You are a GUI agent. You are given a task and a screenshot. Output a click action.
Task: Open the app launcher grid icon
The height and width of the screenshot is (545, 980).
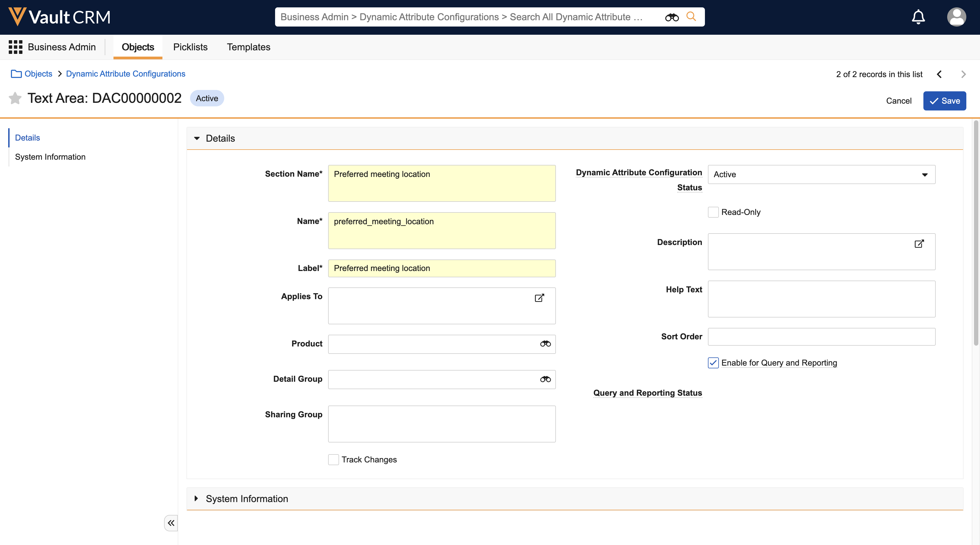pyautogui.click(x=16, y=47)
